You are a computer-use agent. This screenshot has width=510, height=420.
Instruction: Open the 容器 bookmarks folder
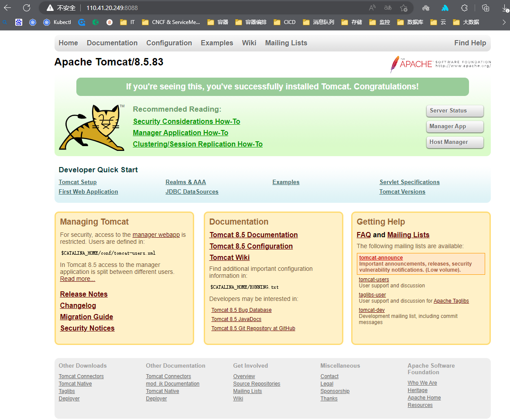(x=218, y=22)
